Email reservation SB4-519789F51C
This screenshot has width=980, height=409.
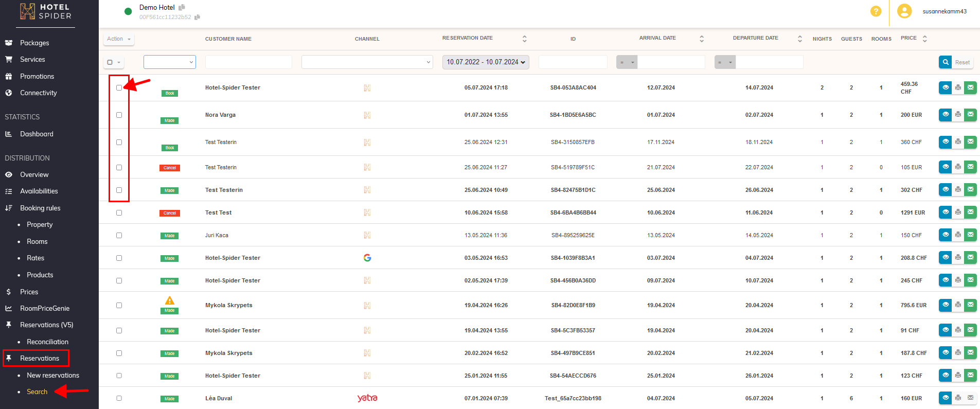coord(970,167)
